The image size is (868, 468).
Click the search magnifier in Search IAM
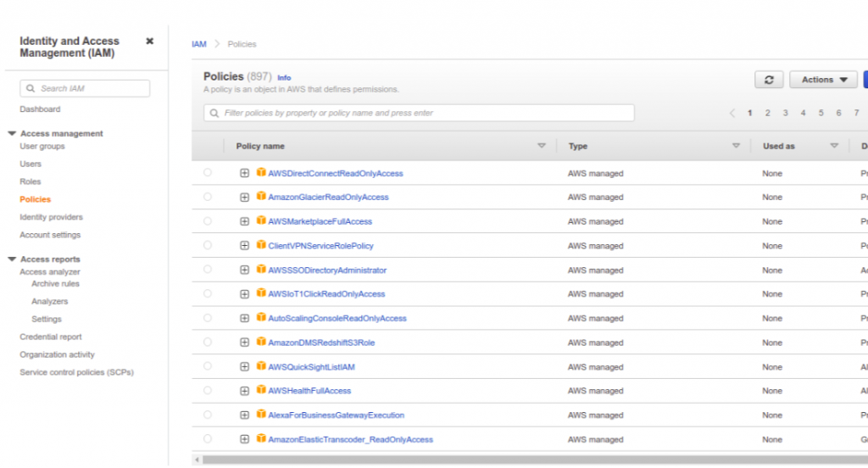point(31,89)
